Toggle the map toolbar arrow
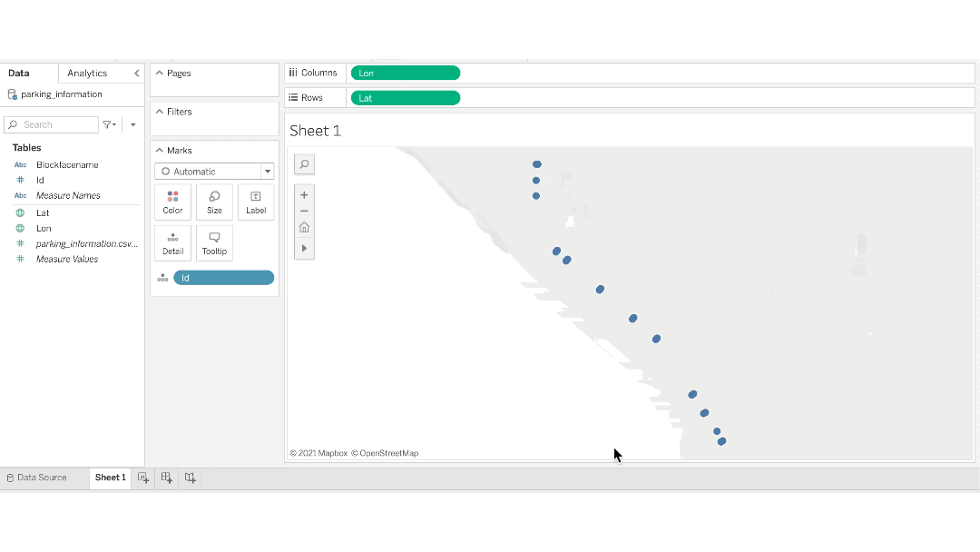The image size is (980, 552). coord(304,247)
